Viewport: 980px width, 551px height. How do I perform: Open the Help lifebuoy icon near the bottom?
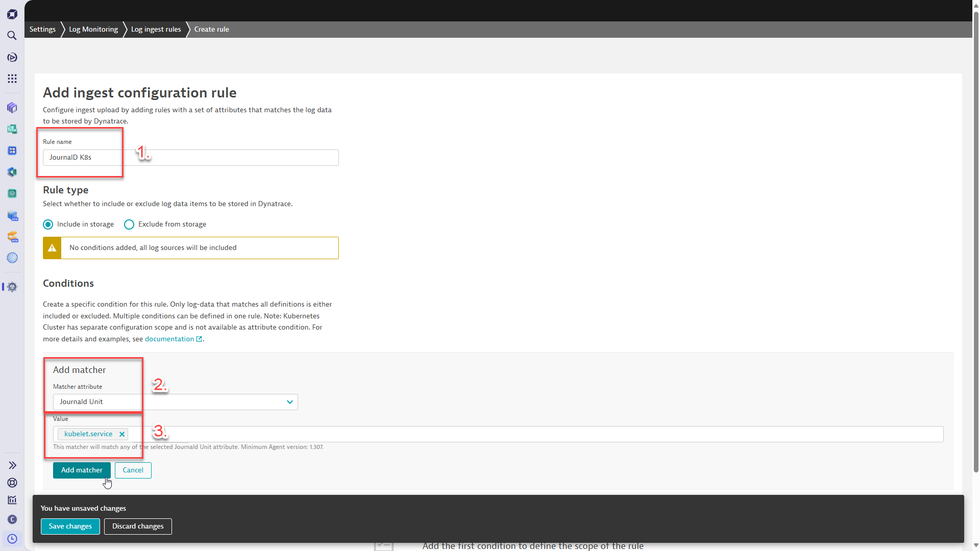(x=12, y=483)
